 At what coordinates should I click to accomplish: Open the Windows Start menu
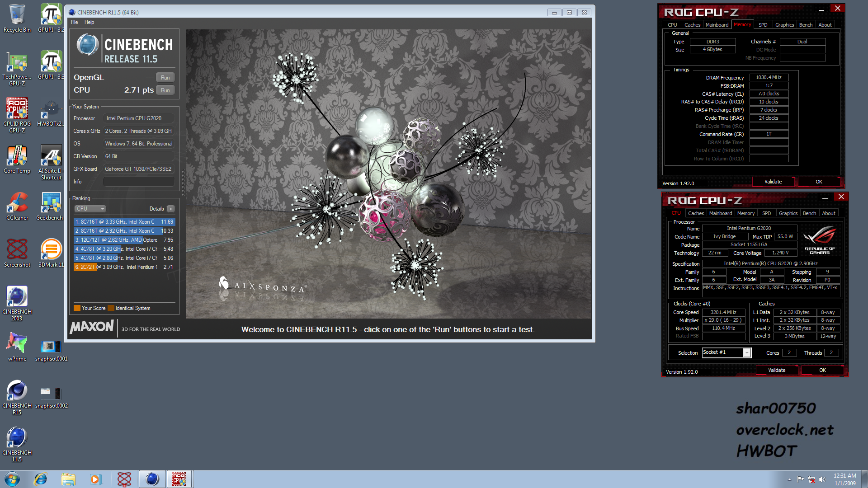click(12, 479)
